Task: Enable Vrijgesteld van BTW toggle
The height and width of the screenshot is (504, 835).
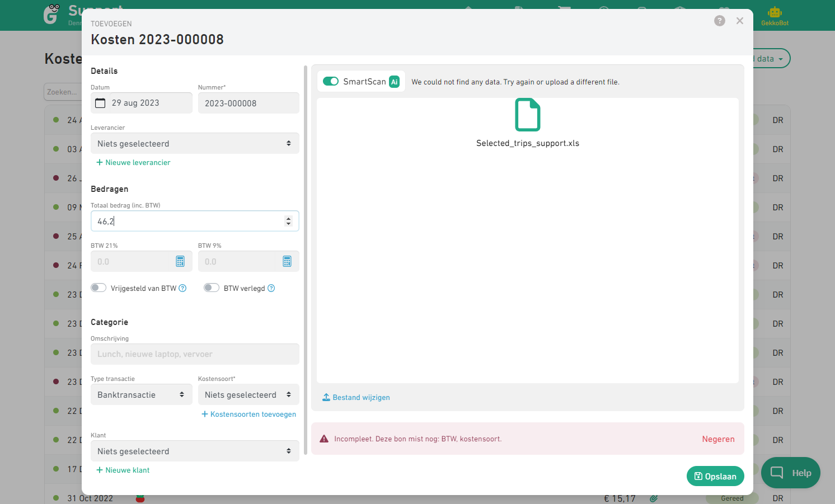Action: [x=98, y=288]
